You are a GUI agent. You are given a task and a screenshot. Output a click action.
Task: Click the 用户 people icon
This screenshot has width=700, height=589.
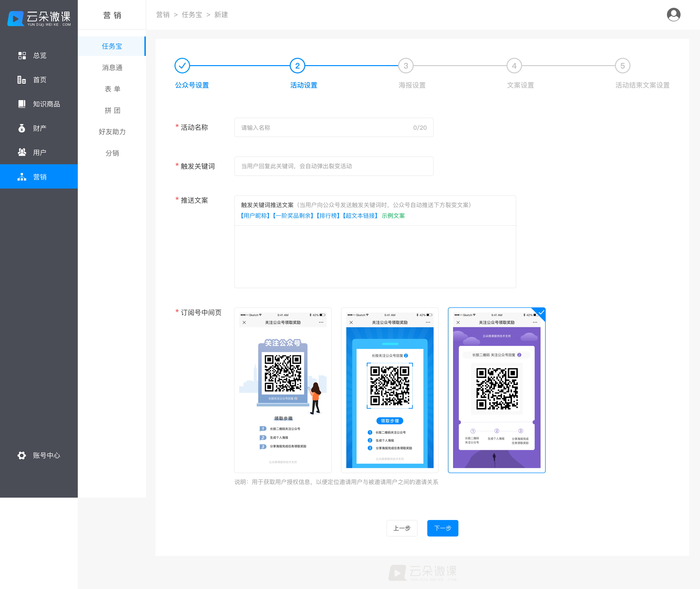coord(22,152)
